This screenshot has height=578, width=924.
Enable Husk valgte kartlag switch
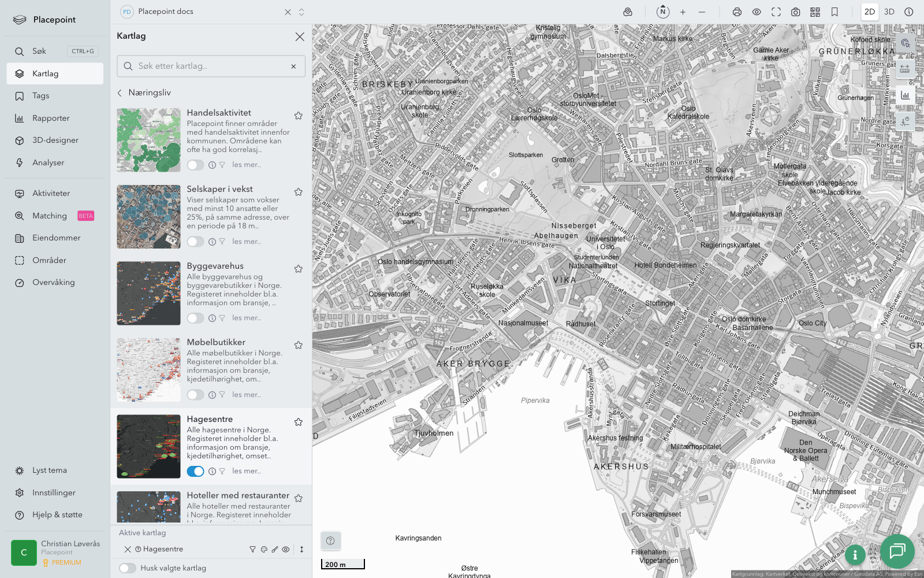tap(128, 568)
